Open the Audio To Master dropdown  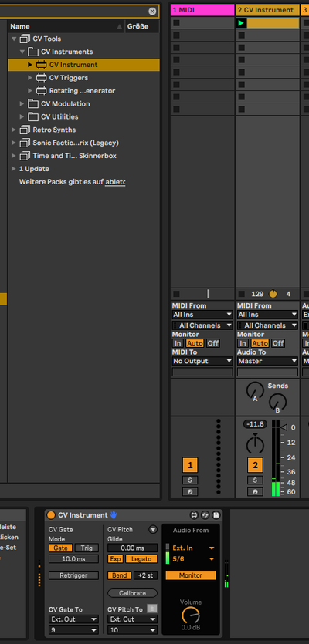267,361
